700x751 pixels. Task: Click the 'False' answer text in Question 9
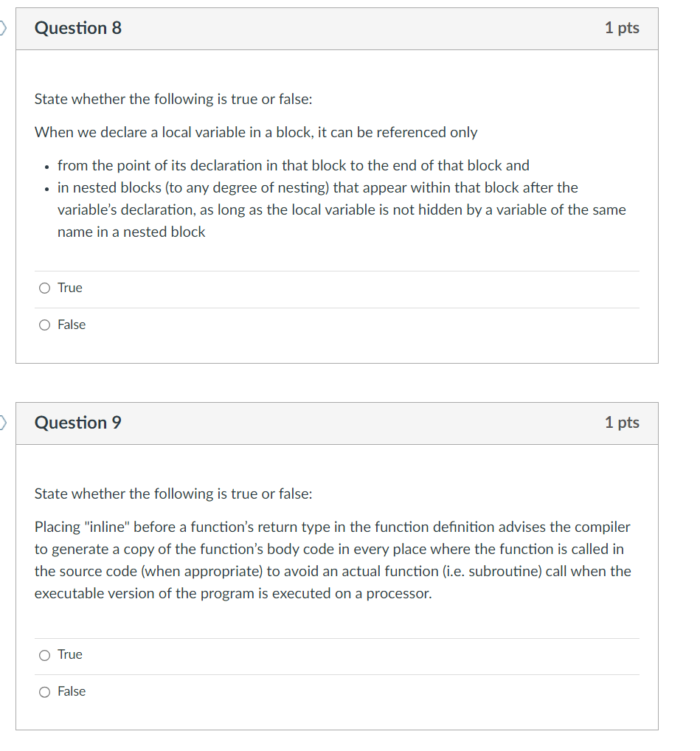pos(72,691)
